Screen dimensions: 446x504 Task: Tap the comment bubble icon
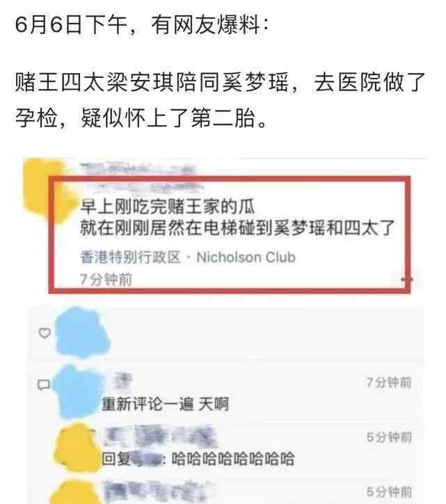point(44,384)
